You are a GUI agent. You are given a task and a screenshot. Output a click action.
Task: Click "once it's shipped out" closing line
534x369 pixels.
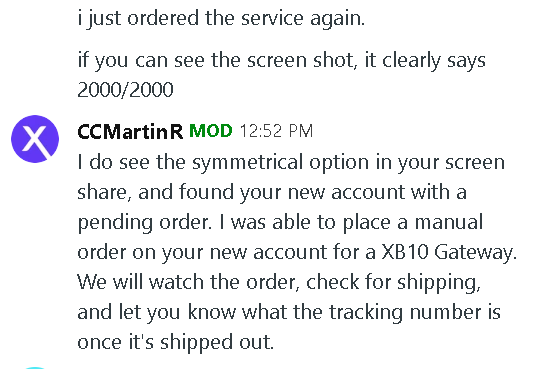pyautogui.click(x=175, y=342)
